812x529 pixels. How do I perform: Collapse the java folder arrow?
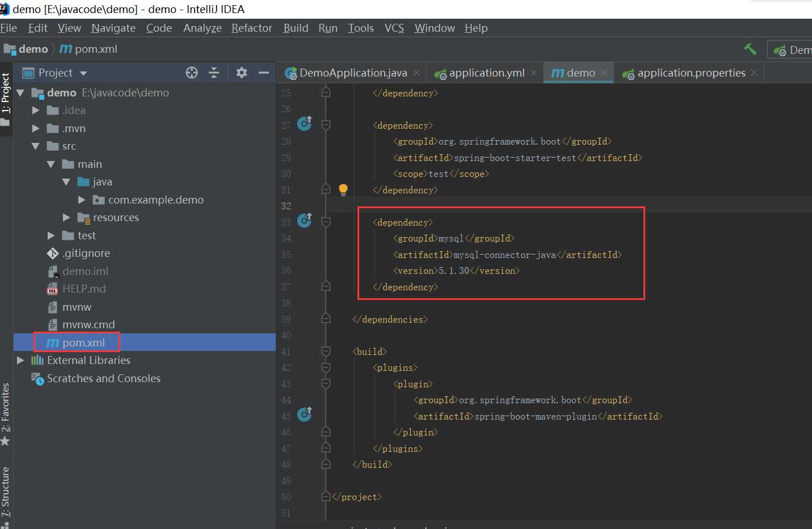click(66, 181)
